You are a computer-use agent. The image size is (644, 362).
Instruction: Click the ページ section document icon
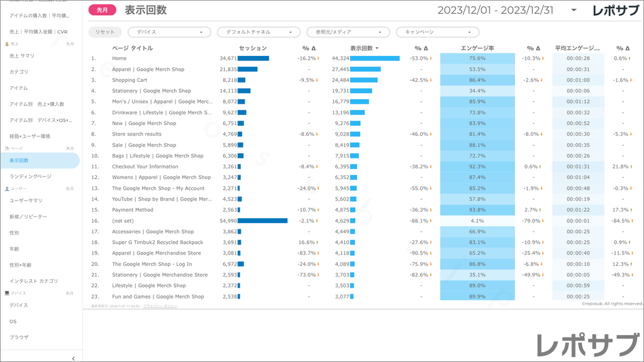point(7,148)
